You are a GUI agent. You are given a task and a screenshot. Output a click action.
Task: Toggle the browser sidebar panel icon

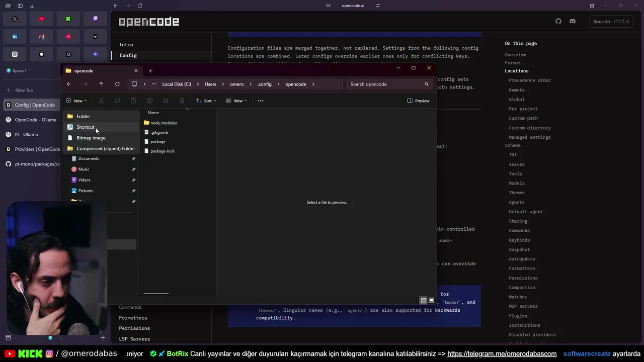click(20, 6)
